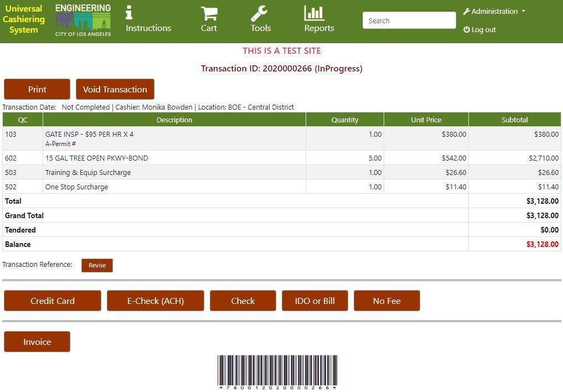
Task: Select the IDO or Bill option
Action: [x=314, y=301]
